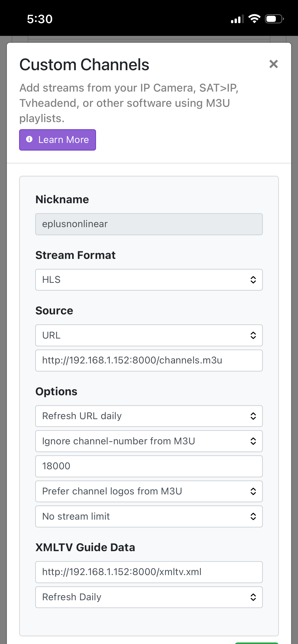The width and height of the screenshot is (298, 644).
Task: Click the Stream Format dropdown arrows
Action: point(253,280)
